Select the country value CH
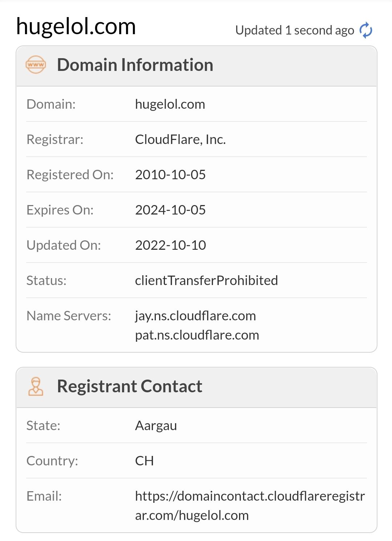Screen dimensions: 392x541 [x=144, y=461]
